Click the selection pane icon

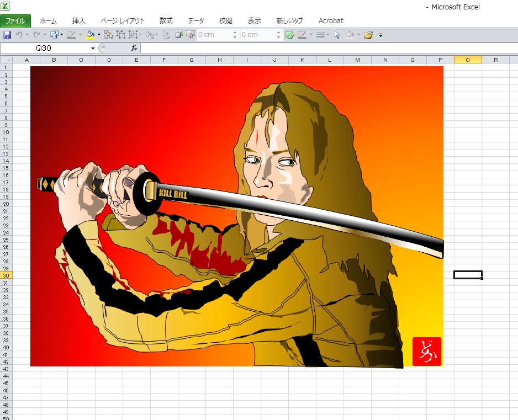(x=109, y=35)
